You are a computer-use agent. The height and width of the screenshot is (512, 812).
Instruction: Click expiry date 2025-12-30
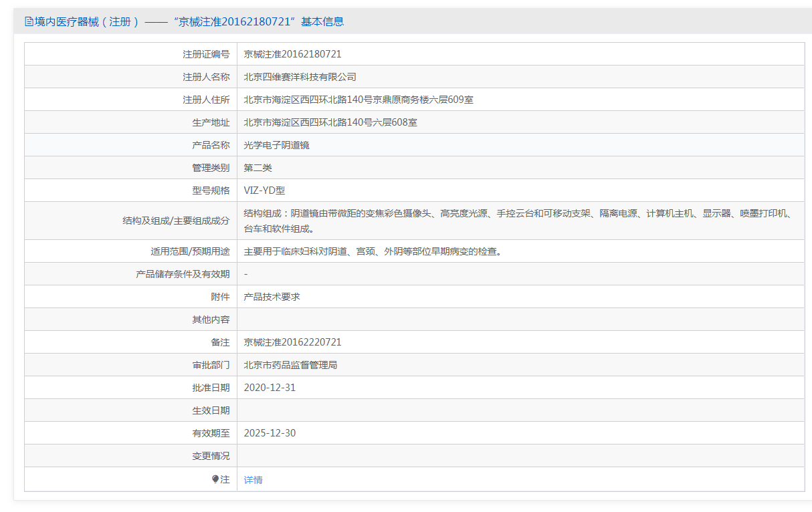(x=270, y=433)
